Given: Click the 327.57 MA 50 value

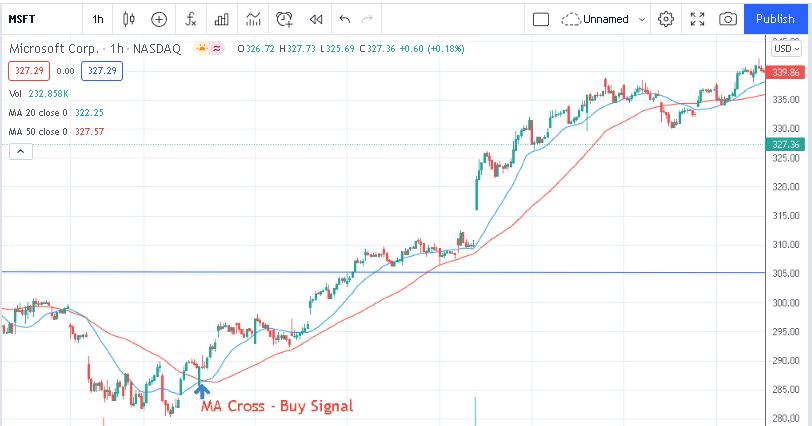Looking at the screenshot, I should tap(89, 132).
